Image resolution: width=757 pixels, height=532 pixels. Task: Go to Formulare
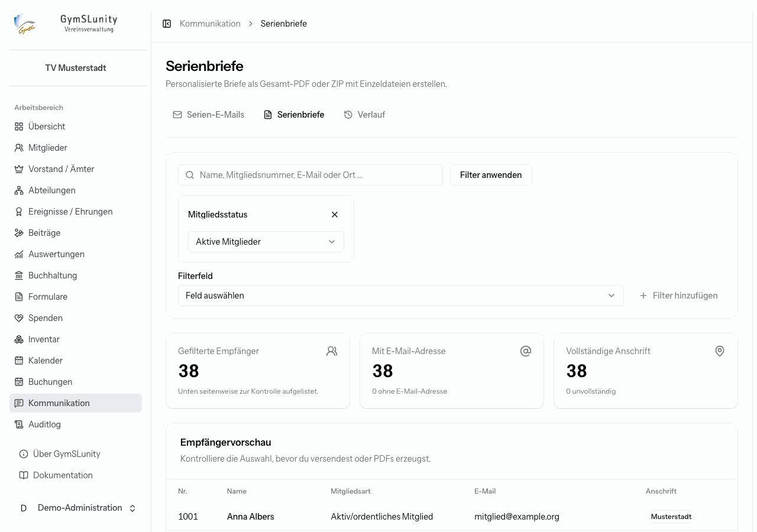[76, 297]
